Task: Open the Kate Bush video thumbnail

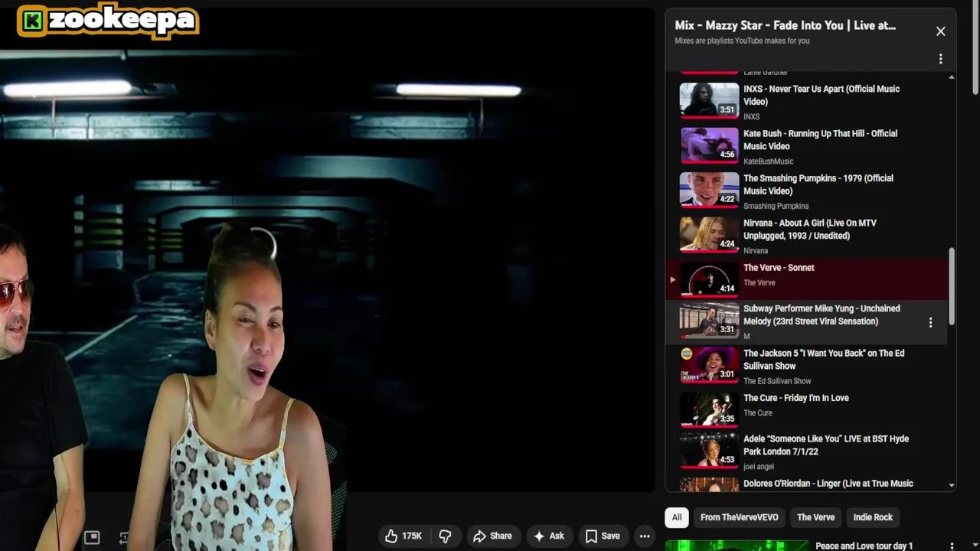Action: tap(709, 145)
